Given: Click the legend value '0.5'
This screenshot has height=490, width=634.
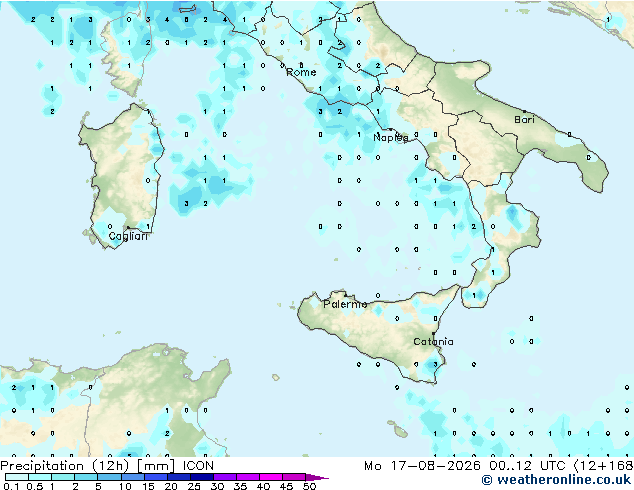Looking at the screenshot, I should coord(35,486).
